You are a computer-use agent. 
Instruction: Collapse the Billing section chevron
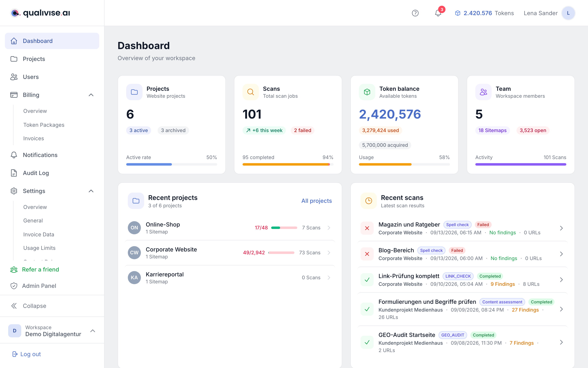click(x=91, y=95)
